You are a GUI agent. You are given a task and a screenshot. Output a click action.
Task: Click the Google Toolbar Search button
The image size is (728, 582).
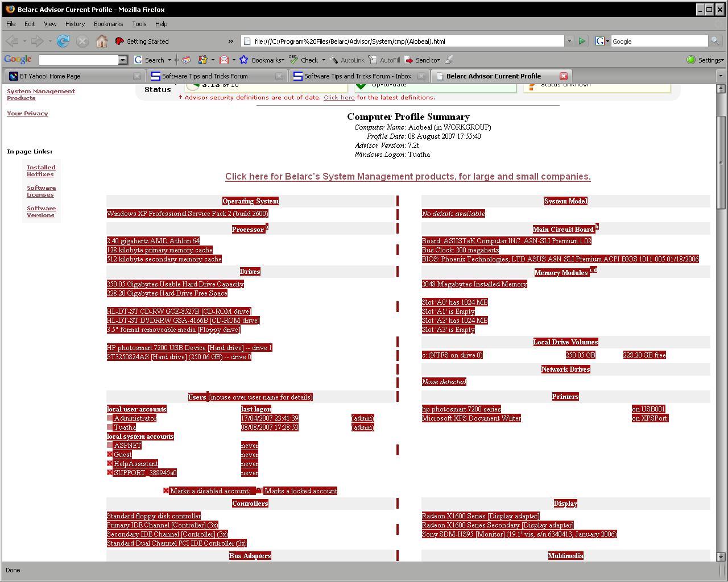click(x=149, y=60)
